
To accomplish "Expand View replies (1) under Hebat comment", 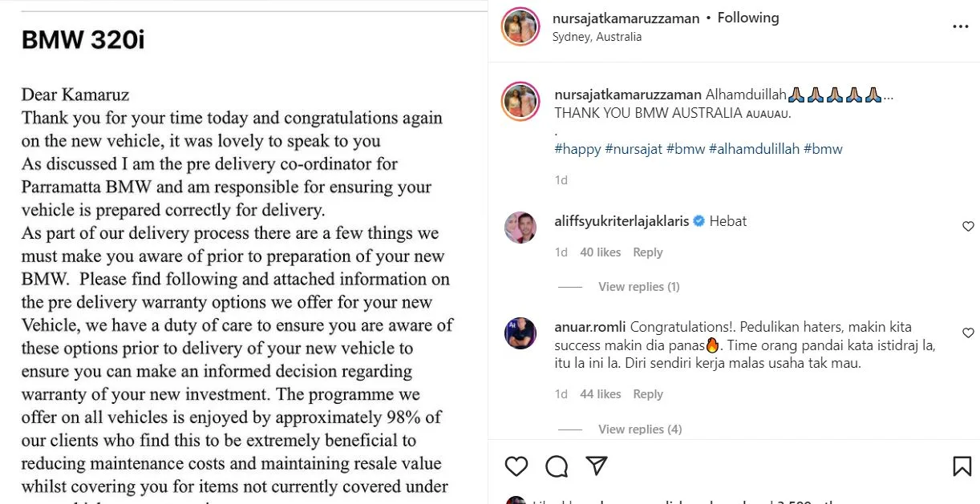I will pyautogui.click(x=638, y=287).
